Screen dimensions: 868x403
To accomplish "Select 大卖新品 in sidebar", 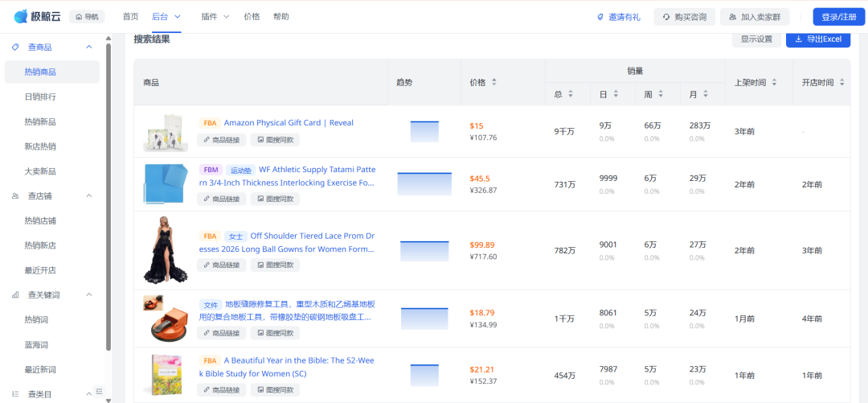I will click(40, 171).
